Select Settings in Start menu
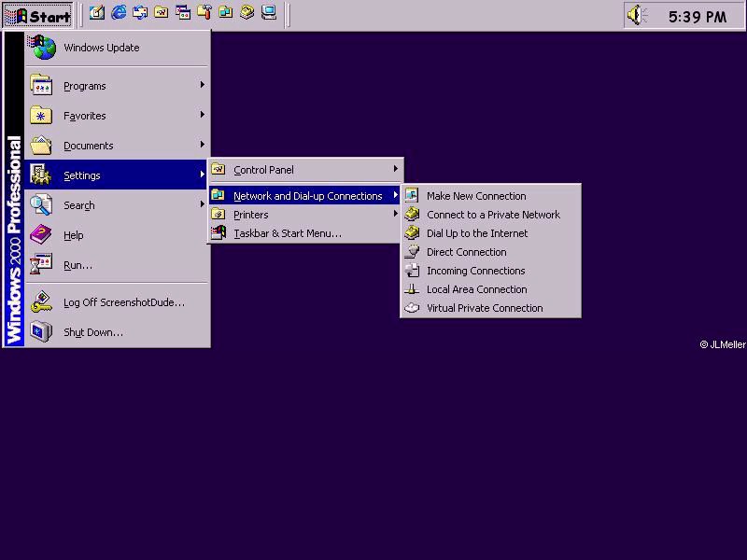The width and height of the screenshot is (747, 560). tap(116, 175)
